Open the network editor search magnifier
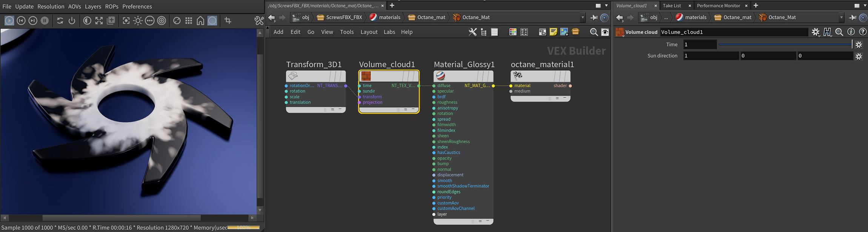The image size is (868, 232). [x=594, y=32]
